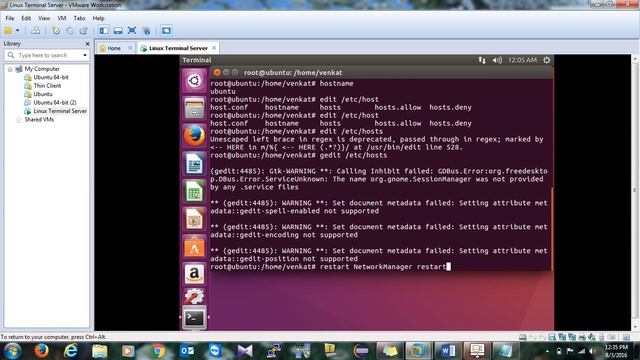Open the Ubuntu Dash search icon
Viewport: 640px width, 360px height.
[194, 80]
